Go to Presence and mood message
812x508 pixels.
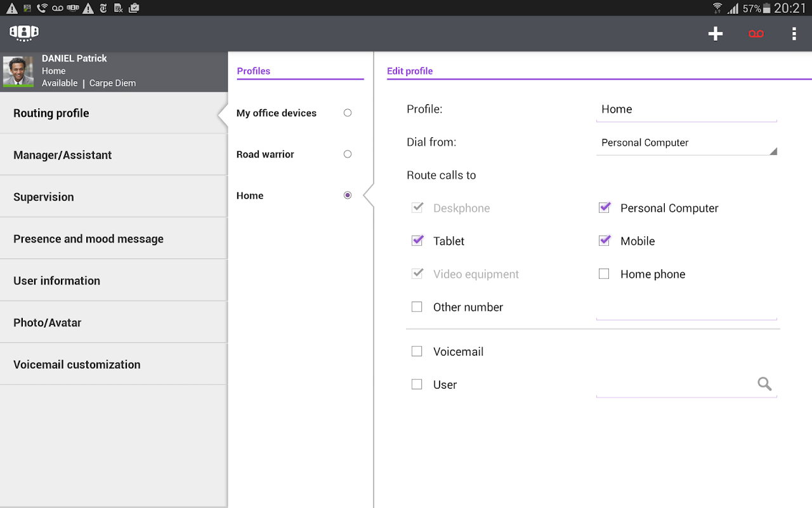pos(114,239)
